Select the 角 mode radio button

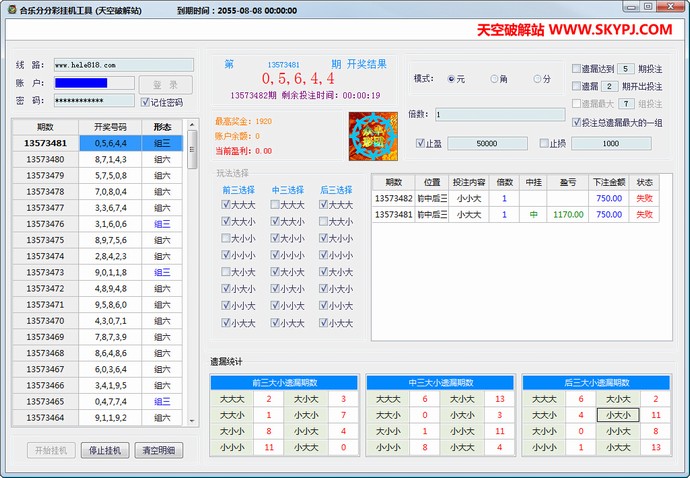coord(495,78)
